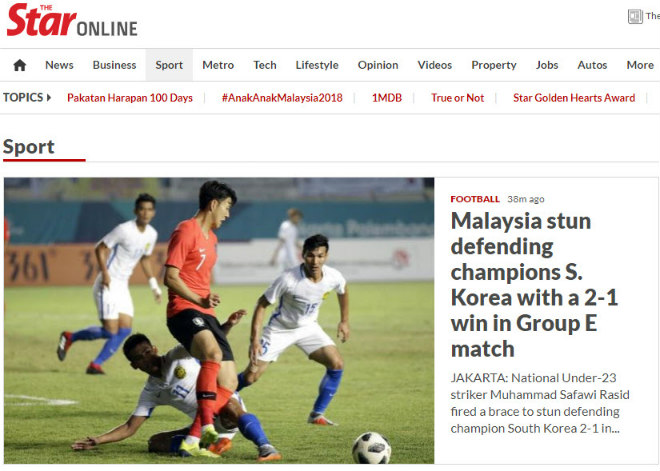Expand the TOPICS arrow
This screenshot has width=660, height=471.
[x=49, y=98]
